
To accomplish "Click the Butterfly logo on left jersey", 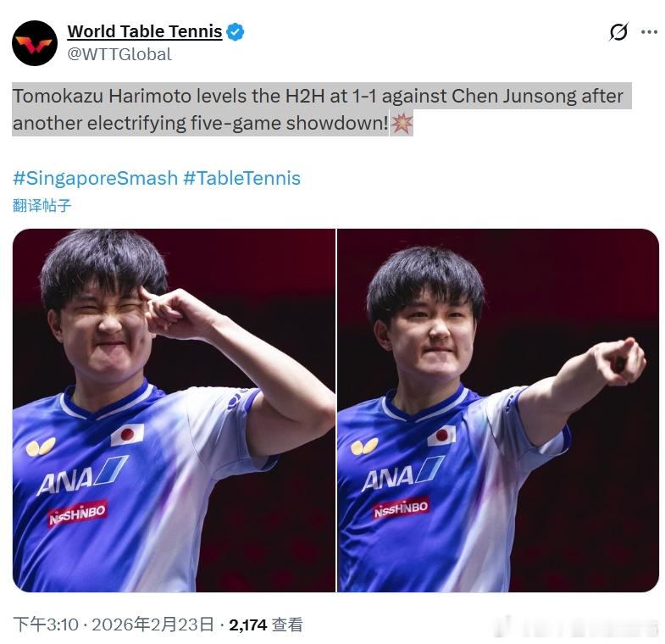I will (41, 447).
